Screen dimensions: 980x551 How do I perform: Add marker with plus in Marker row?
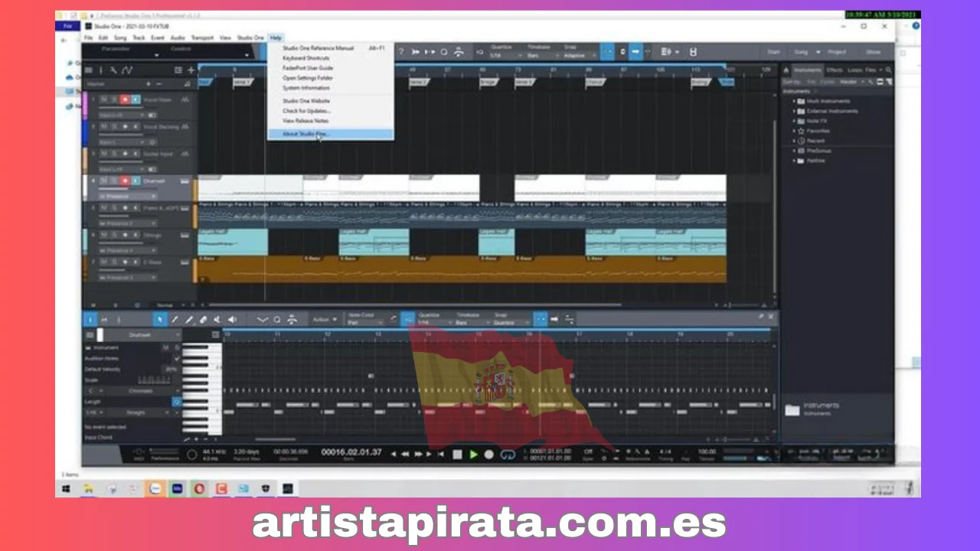[x=149, y=83]
